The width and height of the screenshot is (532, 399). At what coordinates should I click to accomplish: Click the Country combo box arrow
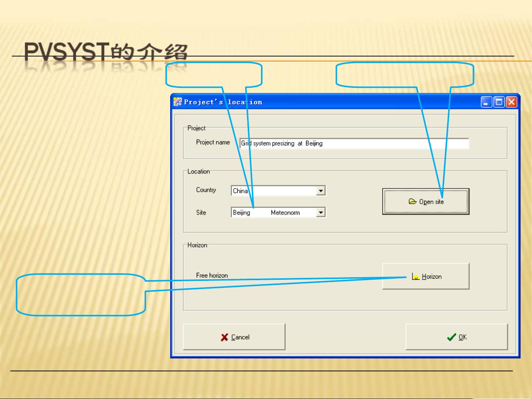(321, 190)
